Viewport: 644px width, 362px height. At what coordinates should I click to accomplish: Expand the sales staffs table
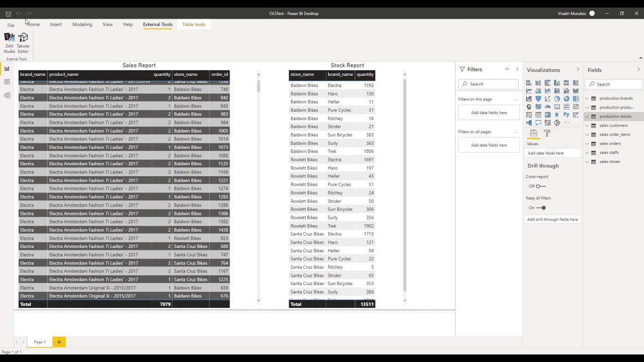pos(587,153)
